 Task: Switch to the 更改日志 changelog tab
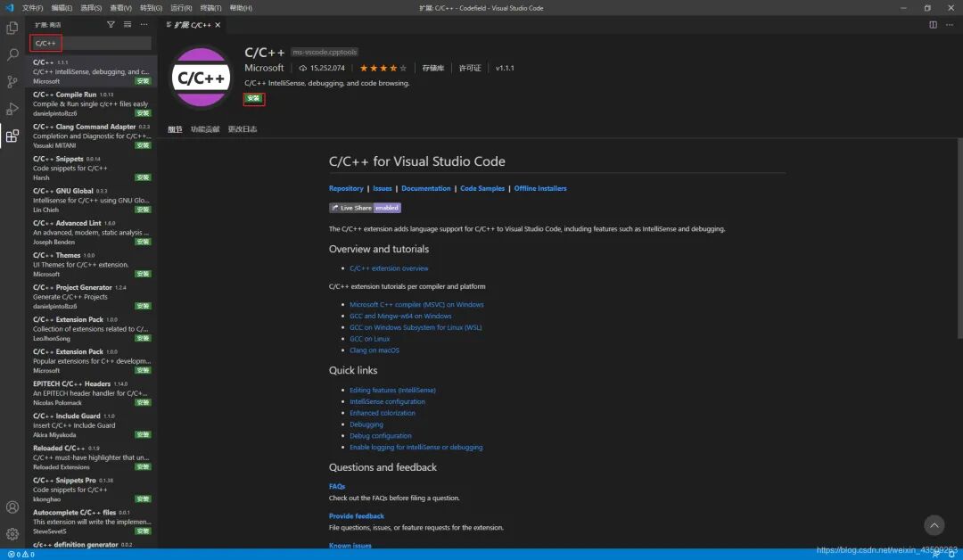[x=243, y=129]
